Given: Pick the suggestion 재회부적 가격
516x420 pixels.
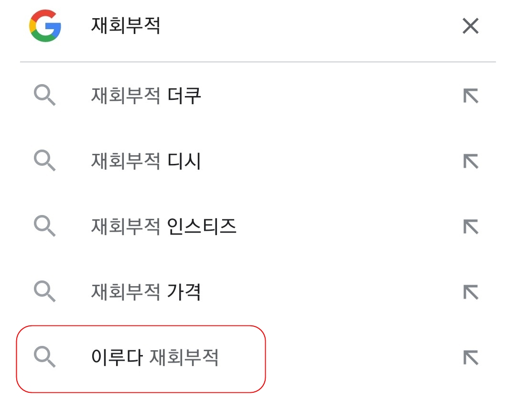Looking at the screenshot, I should (146, 291).
